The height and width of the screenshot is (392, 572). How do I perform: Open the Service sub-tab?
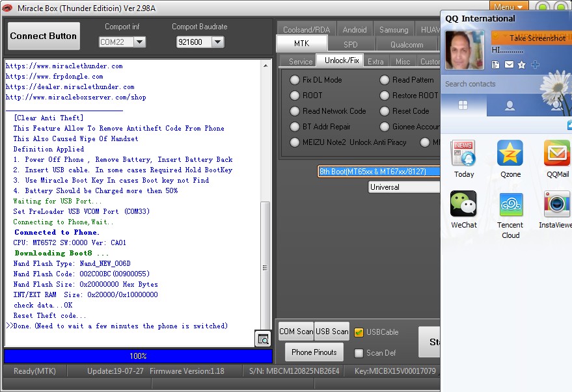click(x=301, y=61)
